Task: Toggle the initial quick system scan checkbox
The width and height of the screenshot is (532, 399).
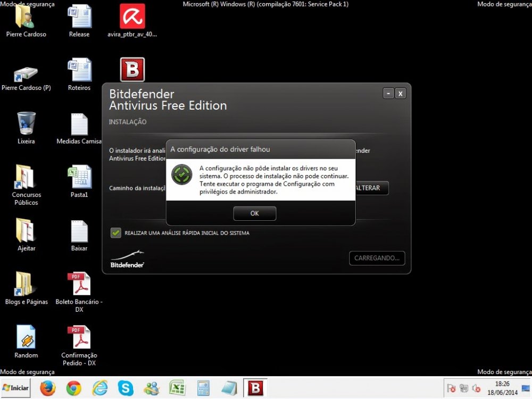Action: tap(115, 233)
